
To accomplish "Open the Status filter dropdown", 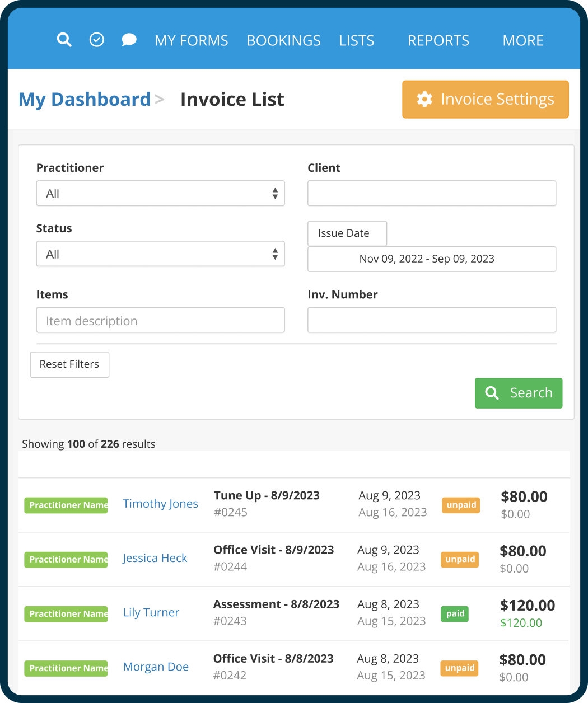I will tap(160, 254).
